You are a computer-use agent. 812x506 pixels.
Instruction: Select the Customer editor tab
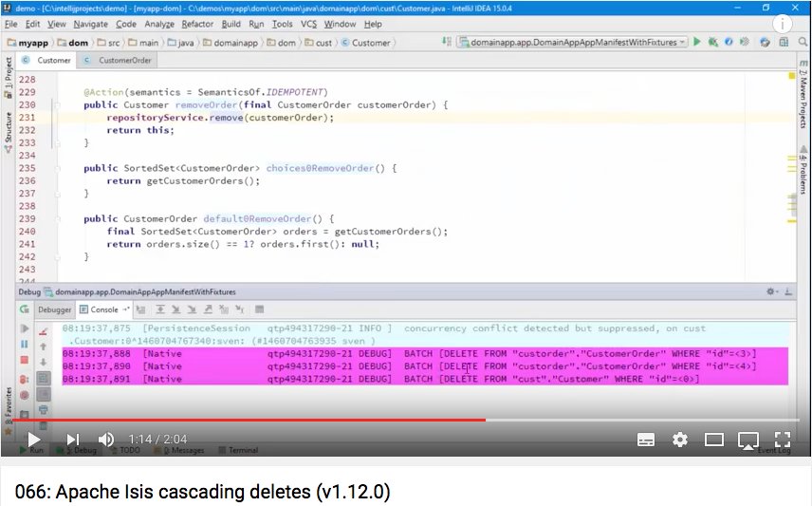coord(46,60)
